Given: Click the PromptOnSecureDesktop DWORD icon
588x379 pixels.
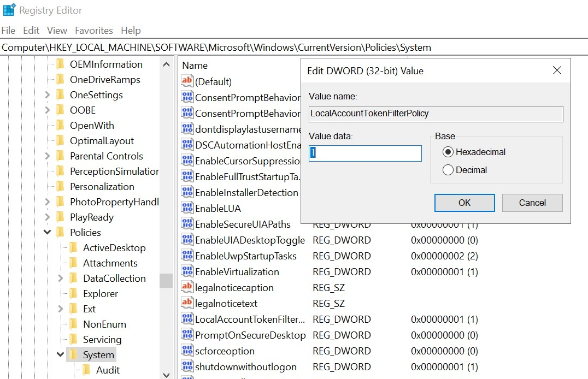Looking at the screenshot, I should tap(187, 334).
